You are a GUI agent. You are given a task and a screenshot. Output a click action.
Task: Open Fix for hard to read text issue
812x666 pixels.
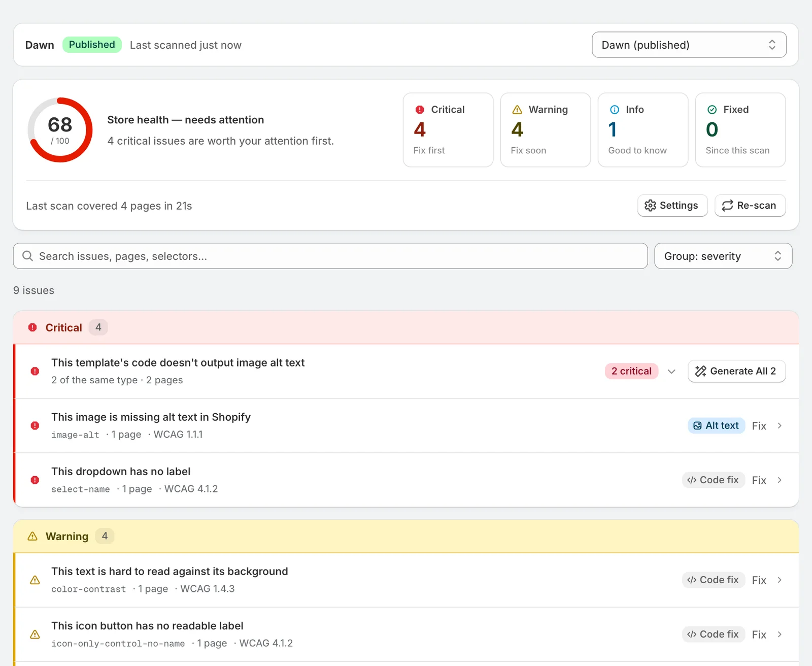tap(759, 580)
